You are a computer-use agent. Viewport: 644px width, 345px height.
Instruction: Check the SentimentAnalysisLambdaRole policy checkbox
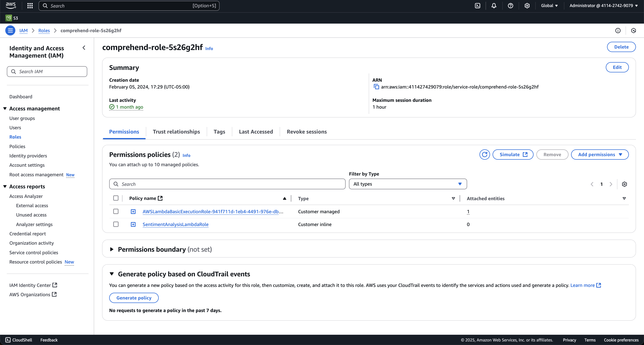[x=116, y=224]
